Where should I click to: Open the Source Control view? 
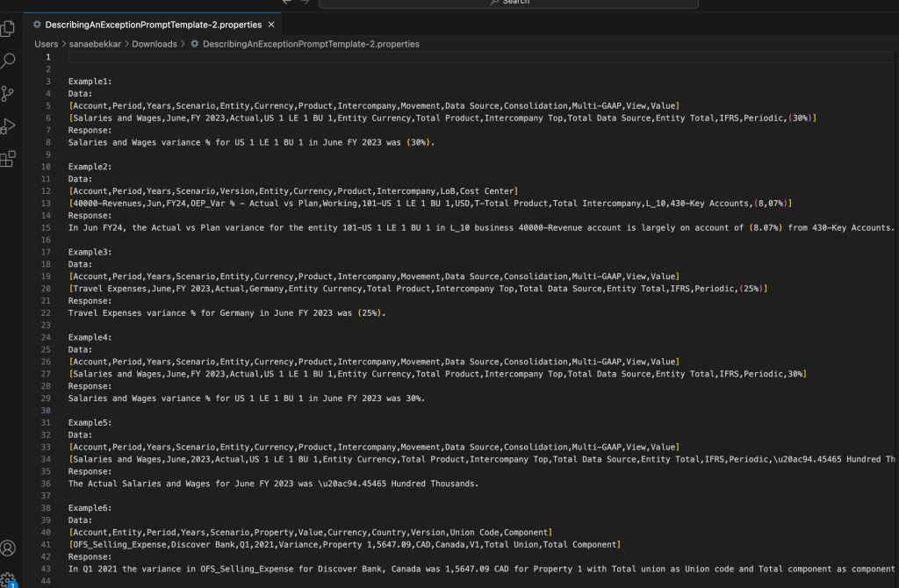[x=9, y=93]
